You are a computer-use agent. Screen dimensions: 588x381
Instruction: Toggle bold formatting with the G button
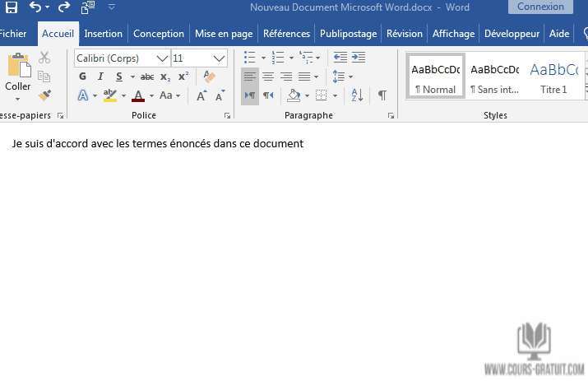[x=82, y=77]
